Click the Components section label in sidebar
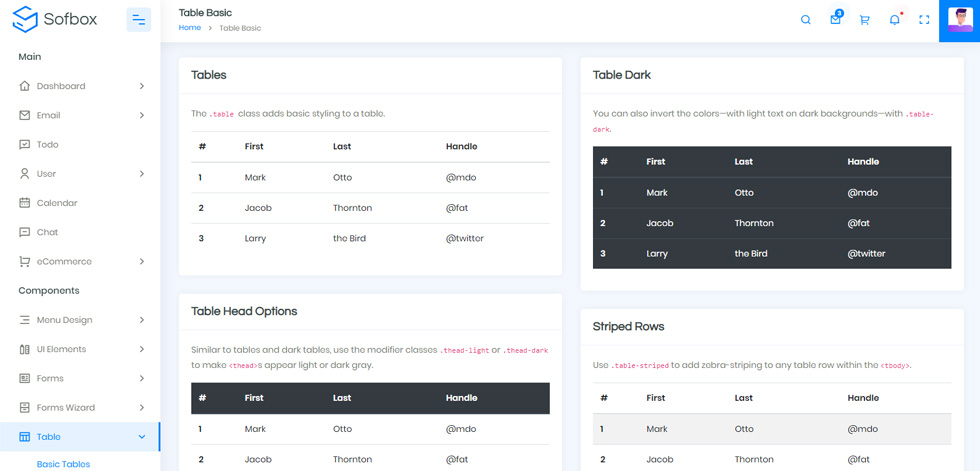This screenshot has width=980, height=471. (x=49, y=290)
